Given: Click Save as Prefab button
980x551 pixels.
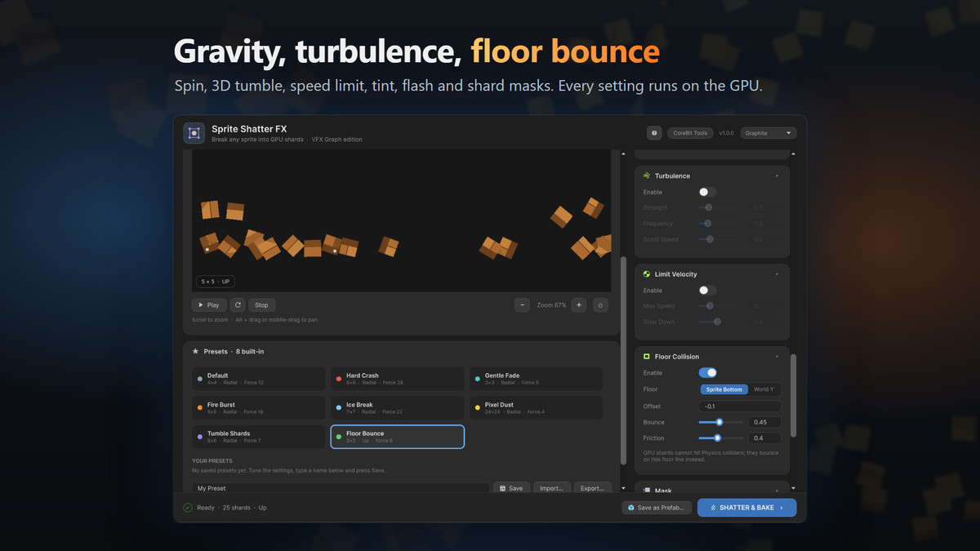Looking at the screenshot, I should (657, 508).
